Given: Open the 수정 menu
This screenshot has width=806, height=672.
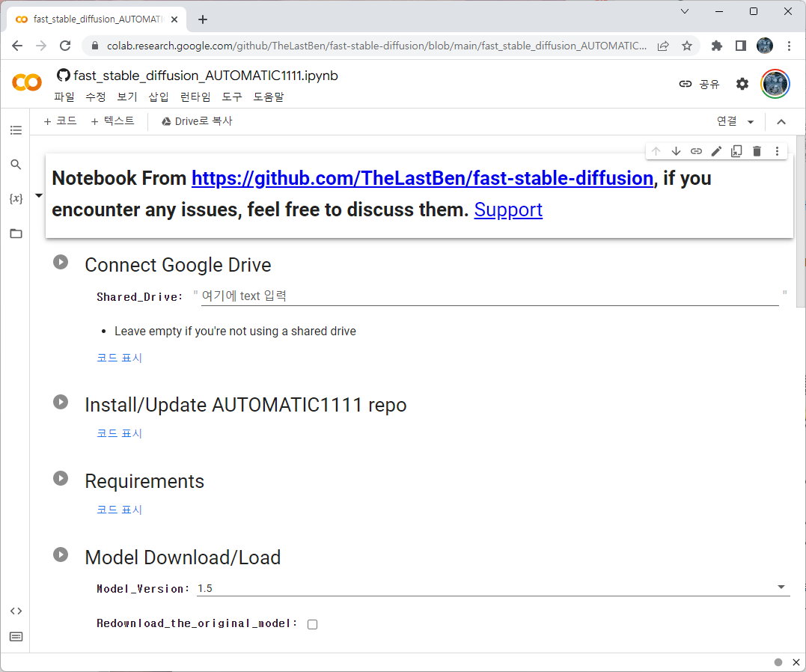Looking at the screenshot, I should point(96,97).
